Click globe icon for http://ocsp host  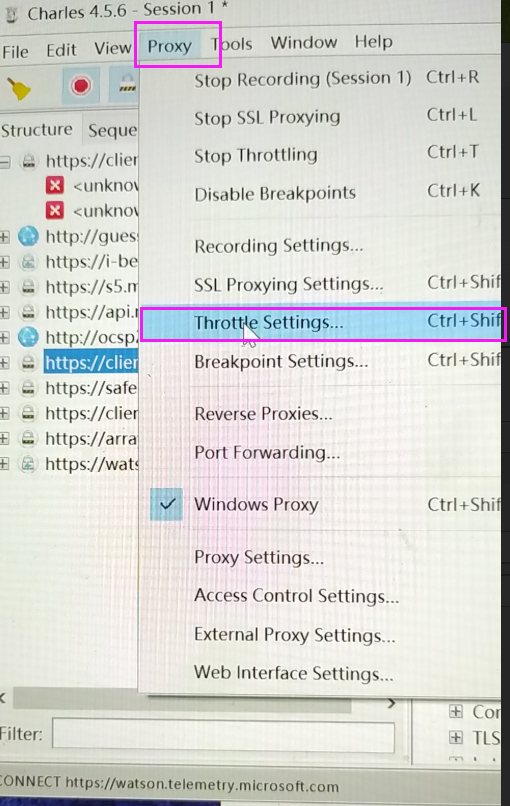[x=28, y=337]
